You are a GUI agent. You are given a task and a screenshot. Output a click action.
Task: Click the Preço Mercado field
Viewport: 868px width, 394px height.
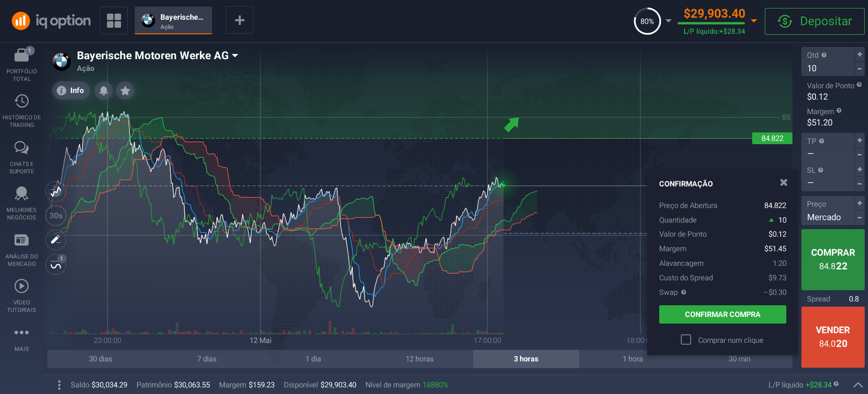(828, 211)
